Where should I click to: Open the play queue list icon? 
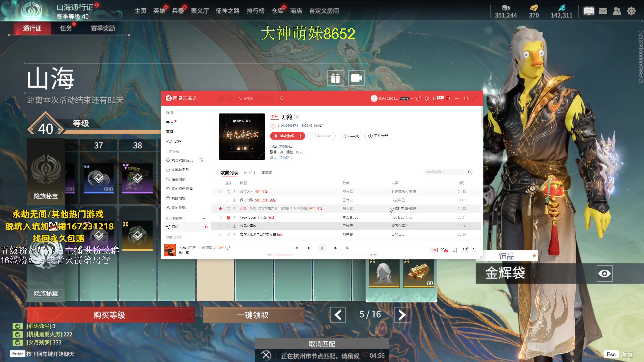coord(475,250)
